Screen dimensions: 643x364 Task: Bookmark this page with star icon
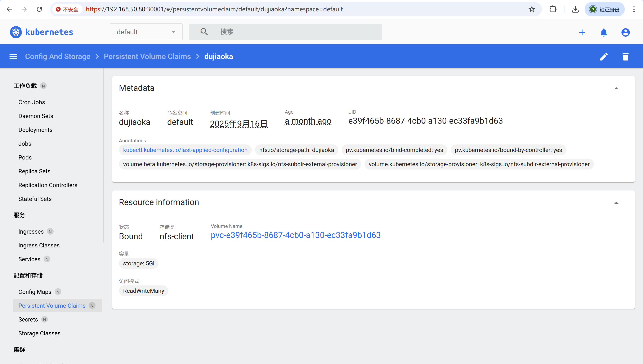pyautogui.click(x=531, y=9)
